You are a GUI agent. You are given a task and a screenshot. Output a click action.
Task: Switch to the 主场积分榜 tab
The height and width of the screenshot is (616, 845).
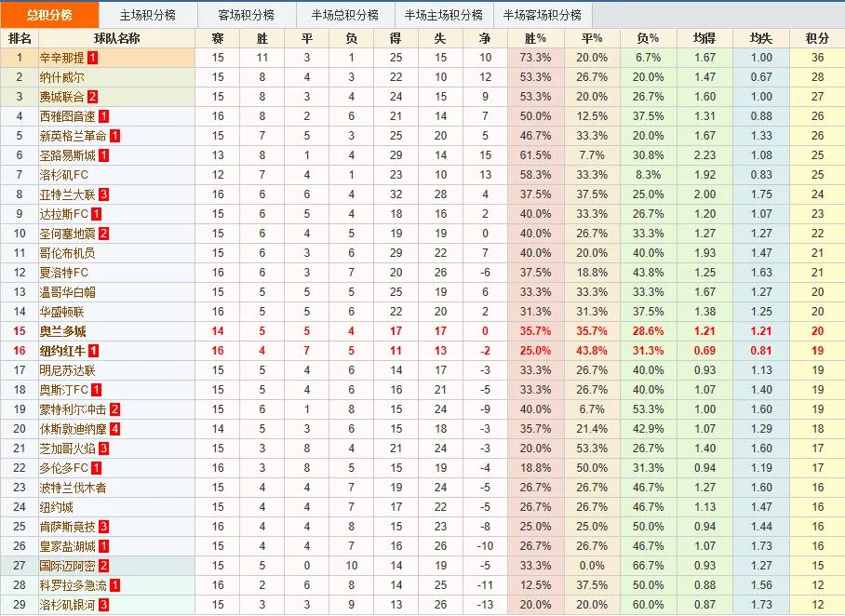tap(147, 15)
